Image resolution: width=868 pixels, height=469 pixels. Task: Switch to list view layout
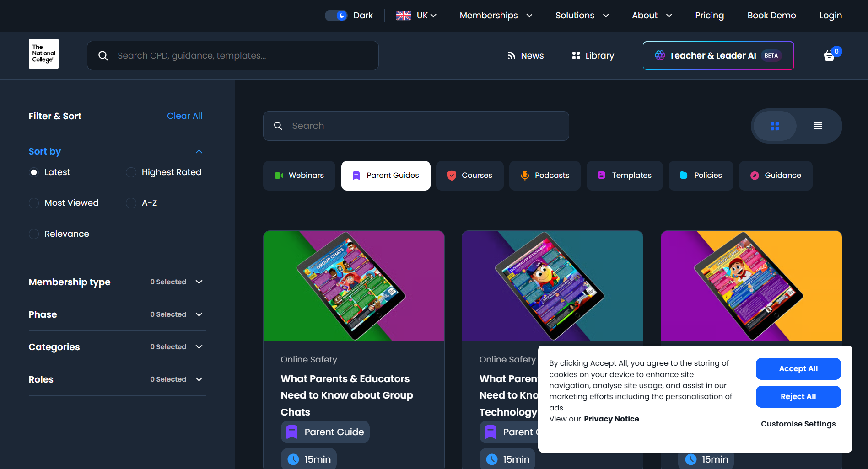(818, 126)
